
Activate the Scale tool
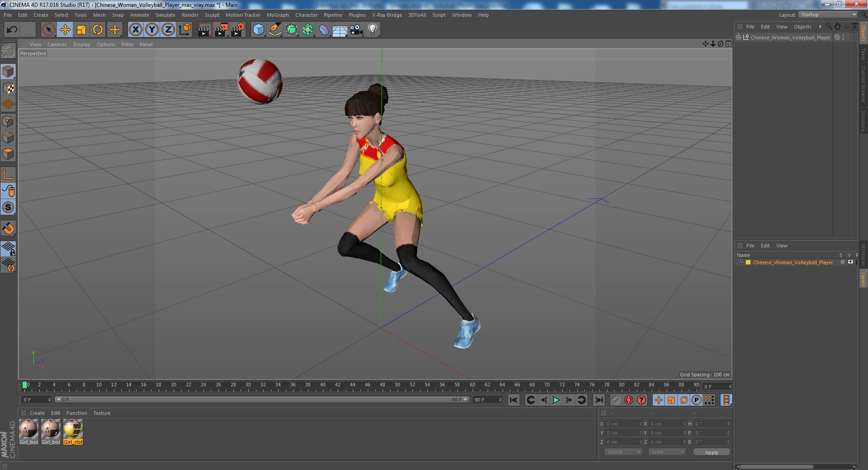[81, 30]
